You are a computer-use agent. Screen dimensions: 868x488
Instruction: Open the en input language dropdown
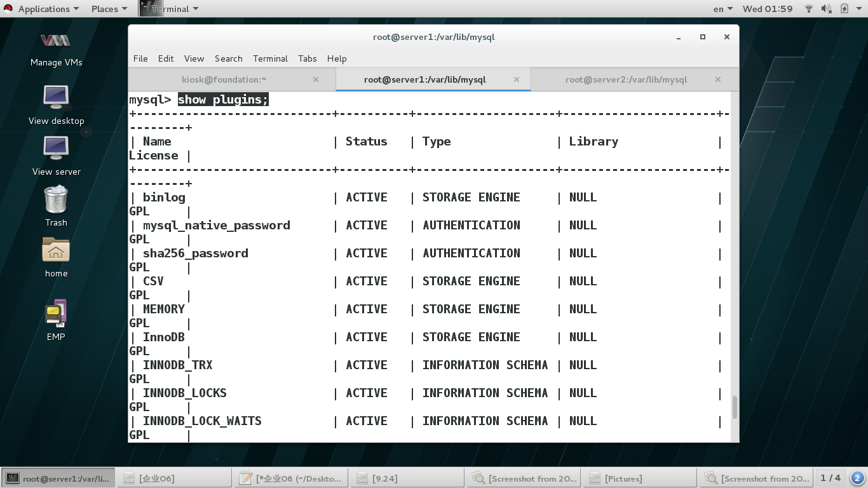coord(723,9)
